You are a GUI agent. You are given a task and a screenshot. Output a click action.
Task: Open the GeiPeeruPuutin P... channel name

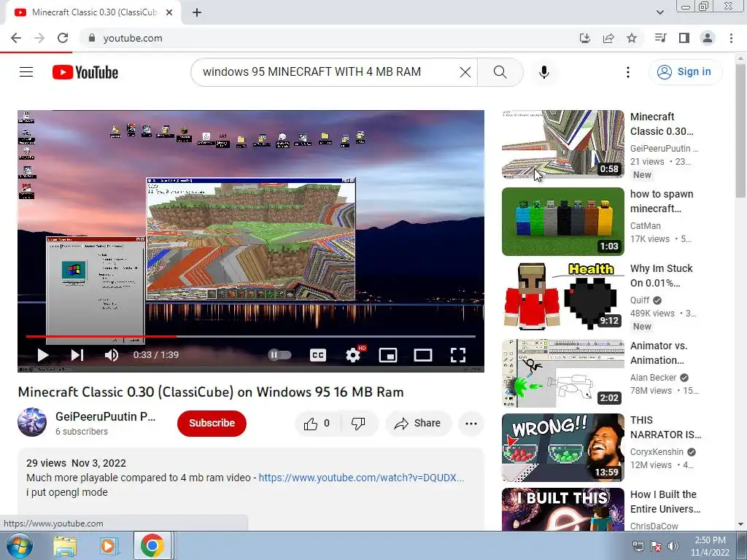(x=105, y=416)
